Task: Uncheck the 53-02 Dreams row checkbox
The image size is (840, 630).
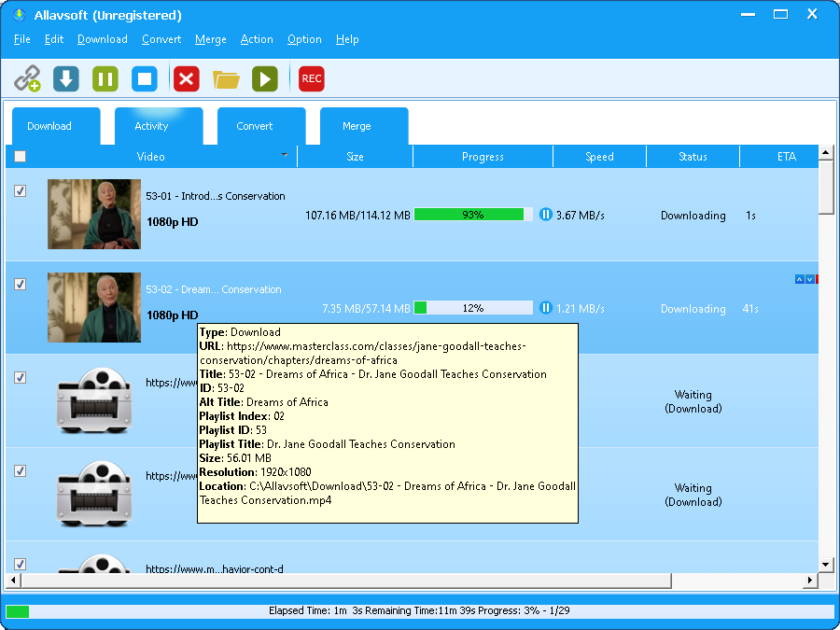Action: point(20,284)
